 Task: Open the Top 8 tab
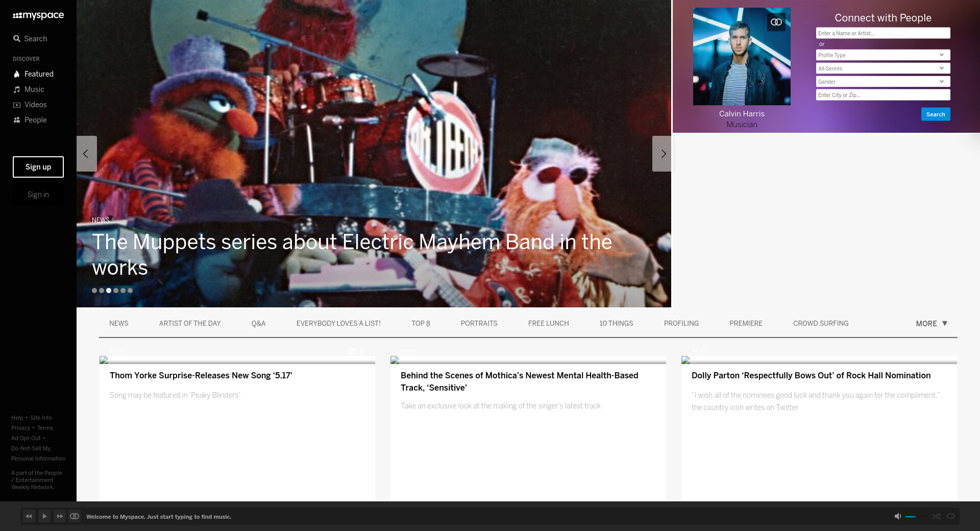click(x=421, y=323)
